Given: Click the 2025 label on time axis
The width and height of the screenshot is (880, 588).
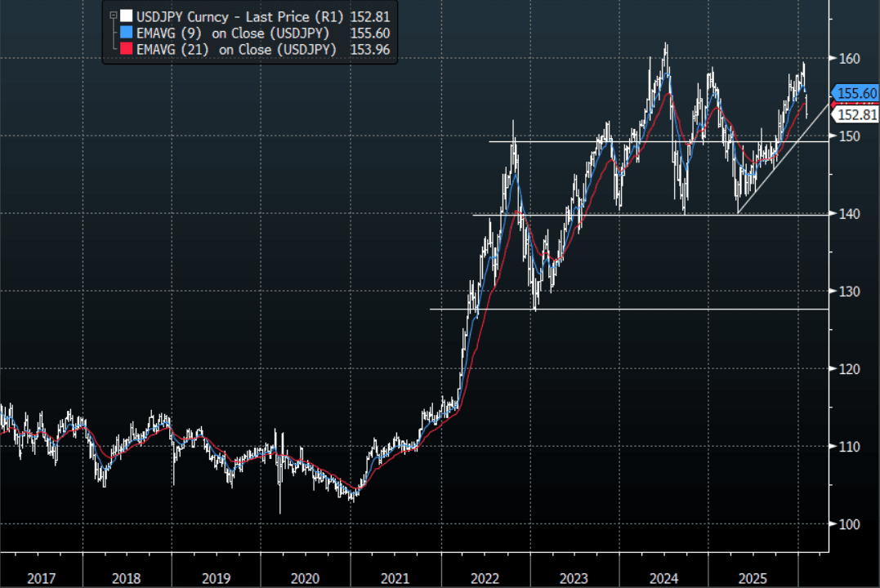Looking at the screenshot, I should (753, 578).
